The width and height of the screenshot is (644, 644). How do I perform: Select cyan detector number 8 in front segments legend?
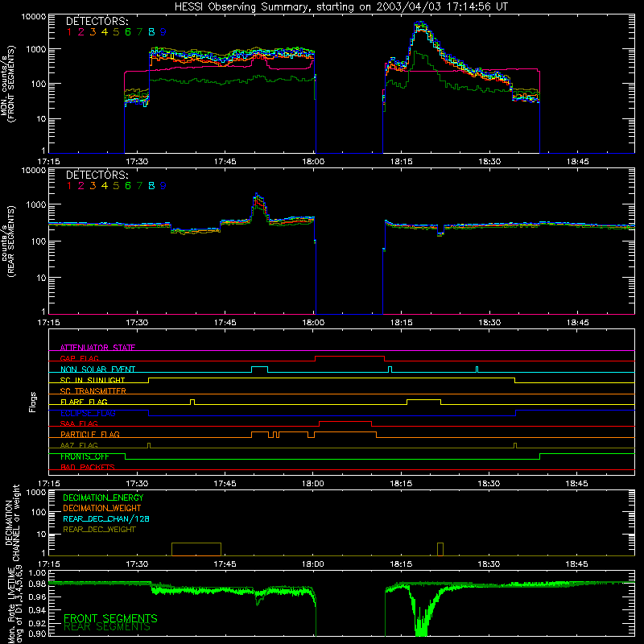151,32
